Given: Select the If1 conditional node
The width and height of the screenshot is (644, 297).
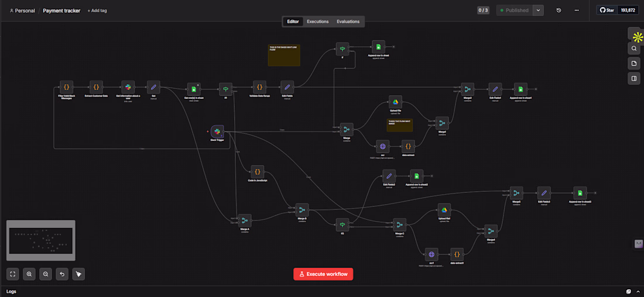Looking at the screenshot, I should [x=225, y=89].
